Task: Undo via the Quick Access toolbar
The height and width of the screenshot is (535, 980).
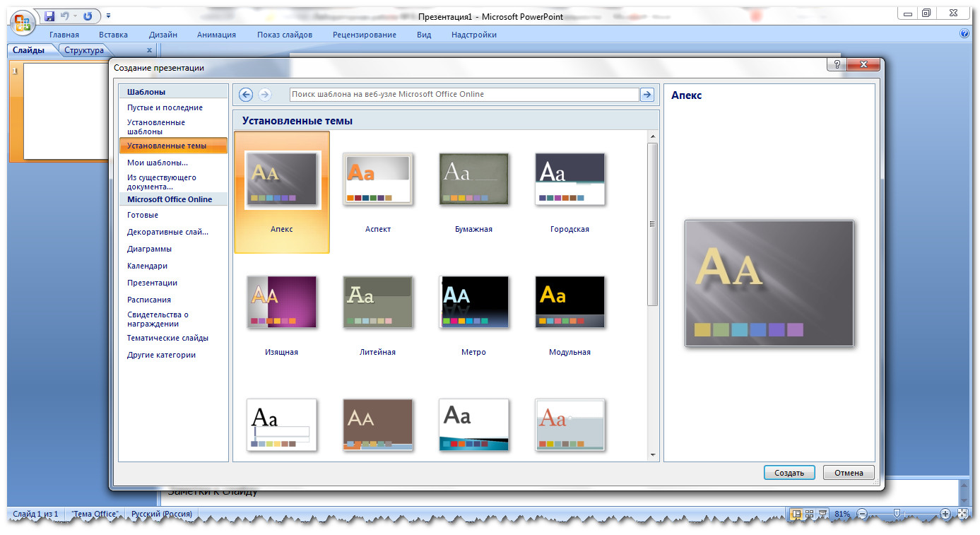Action: point(65,16)
